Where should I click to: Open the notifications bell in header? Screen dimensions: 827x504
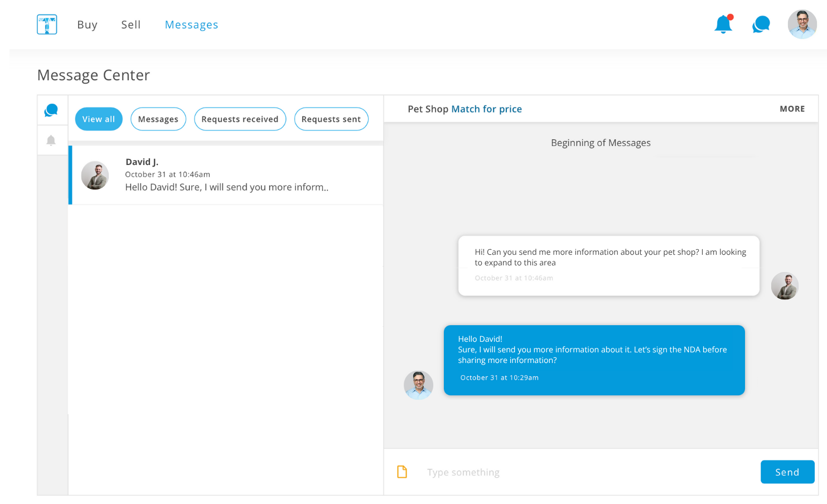point(723,25)
